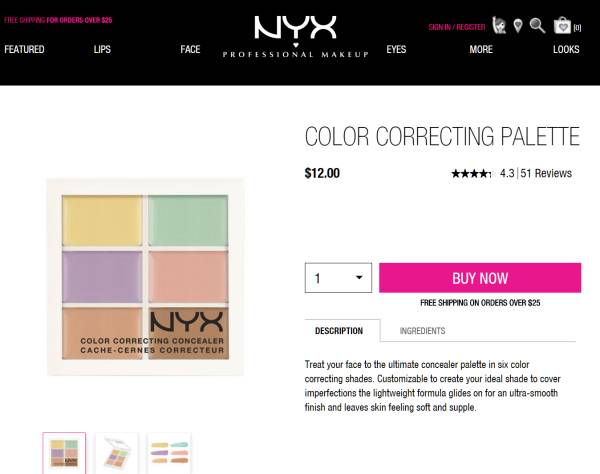The image size is (600, 474).
Task: Expand the FEATURED navigation menu
Action: [24, 49]
